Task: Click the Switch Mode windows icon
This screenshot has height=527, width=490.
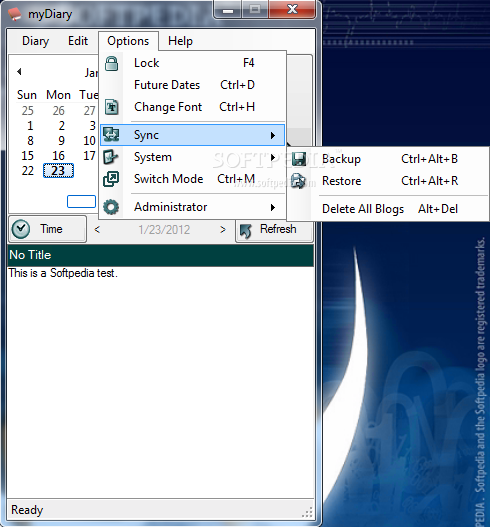Action: [111, 179]
